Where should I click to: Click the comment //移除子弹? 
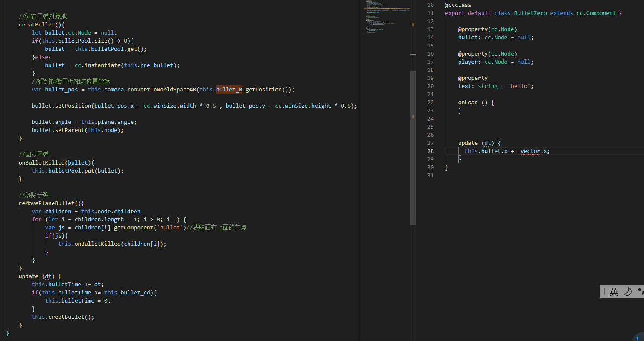34,195
